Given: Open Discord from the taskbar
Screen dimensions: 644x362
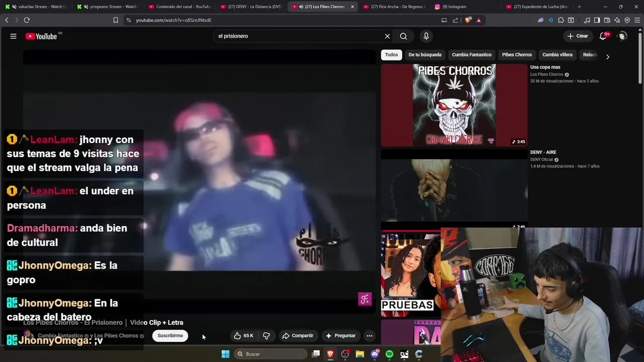Looking at the screenshot, I should click(374, 354).
